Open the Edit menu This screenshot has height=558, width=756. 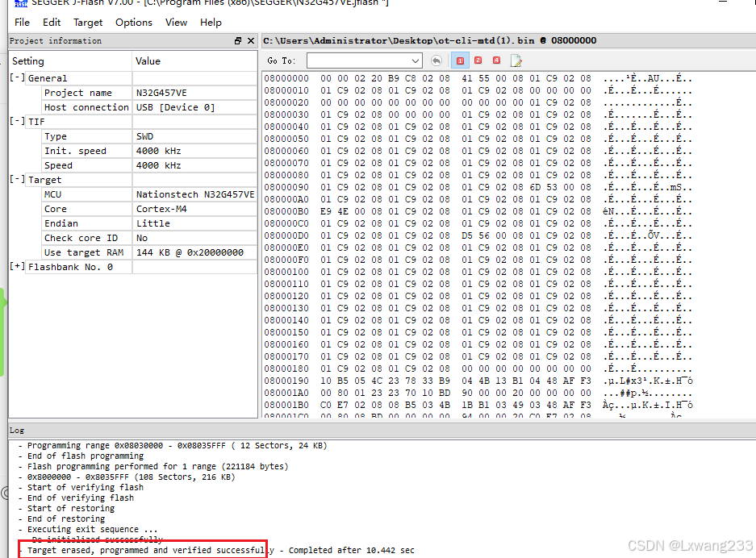[x=52, y=22]
